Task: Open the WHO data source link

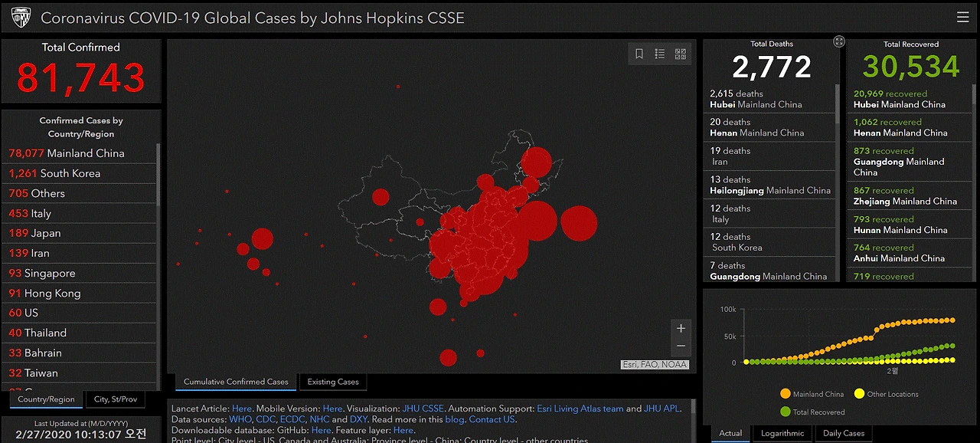Action: click(240, 420)
